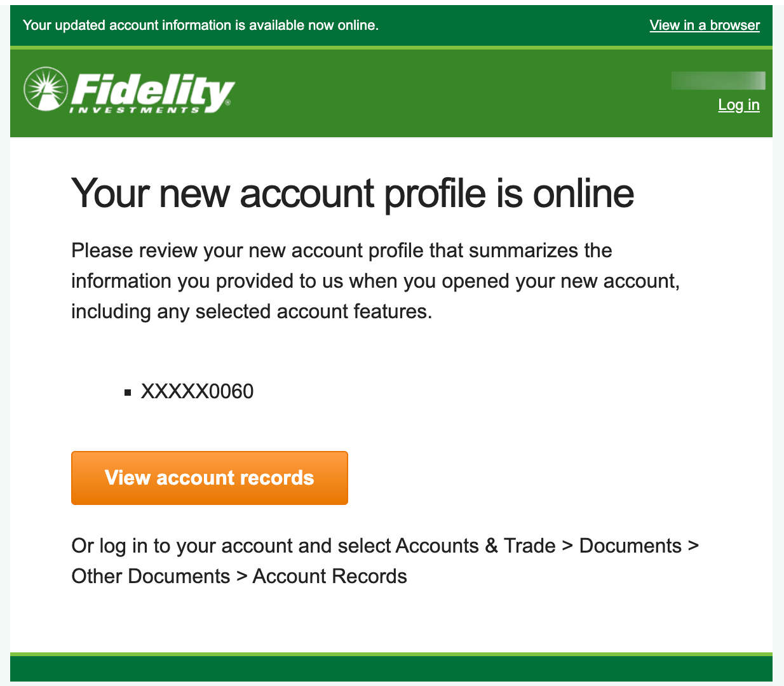Select the masked account number XXXXX0060
Screen dimensions: 784x686
(x=197, y=391)
